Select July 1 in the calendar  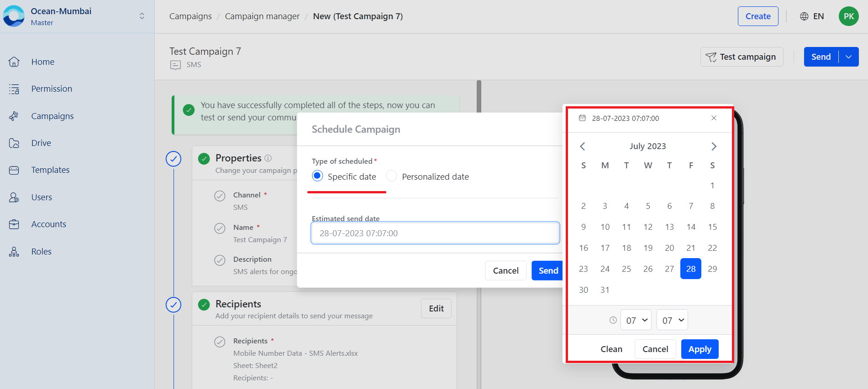pos(712,186)
